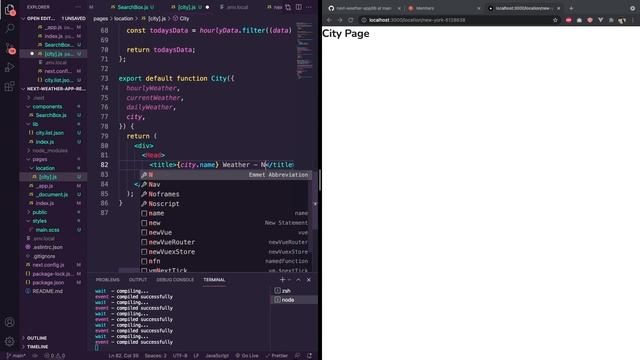Select the 'new' New Statement suggestion
The width and height of the screenshot is (640, 360).
(225, 223)
